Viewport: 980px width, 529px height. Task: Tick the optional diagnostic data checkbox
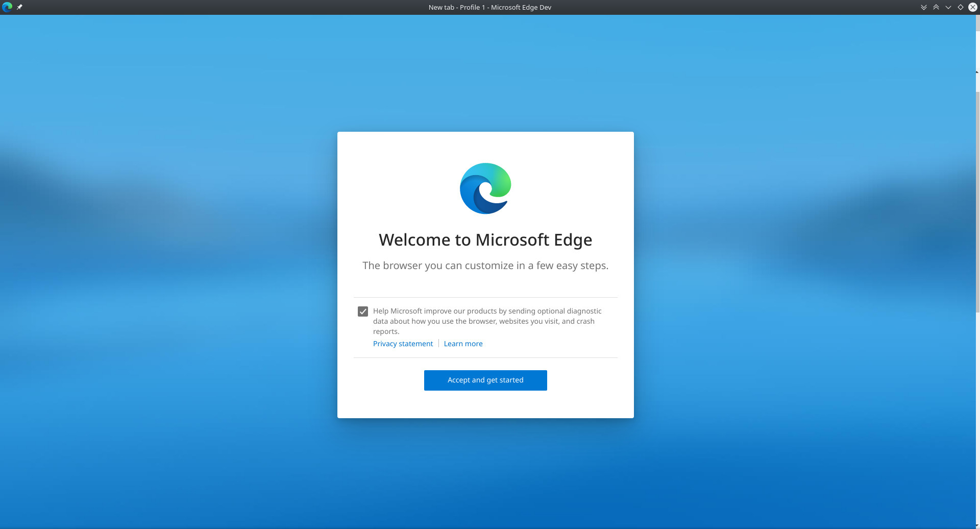[363, 311]
